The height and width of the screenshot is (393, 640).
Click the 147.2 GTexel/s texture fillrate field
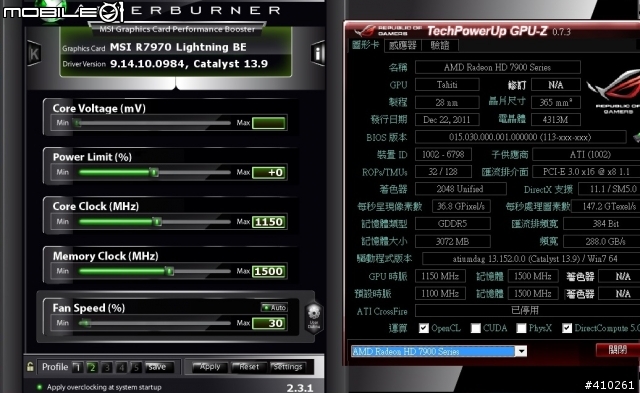606,206
